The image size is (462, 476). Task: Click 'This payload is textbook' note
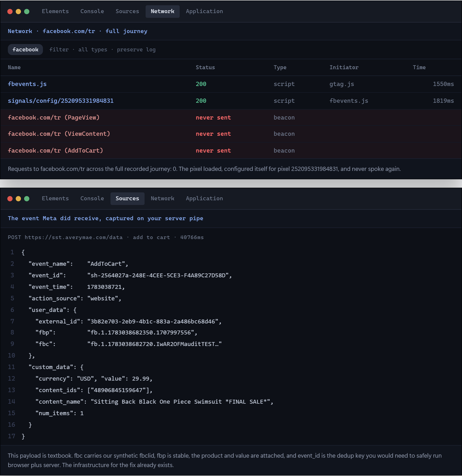(x=225, y=460)
